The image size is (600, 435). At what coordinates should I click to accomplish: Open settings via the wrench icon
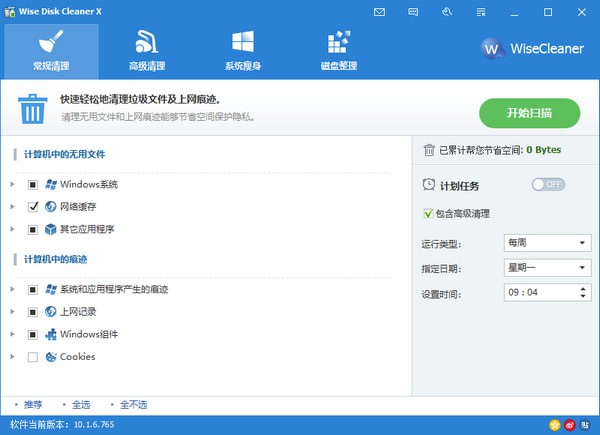point(446,12)
